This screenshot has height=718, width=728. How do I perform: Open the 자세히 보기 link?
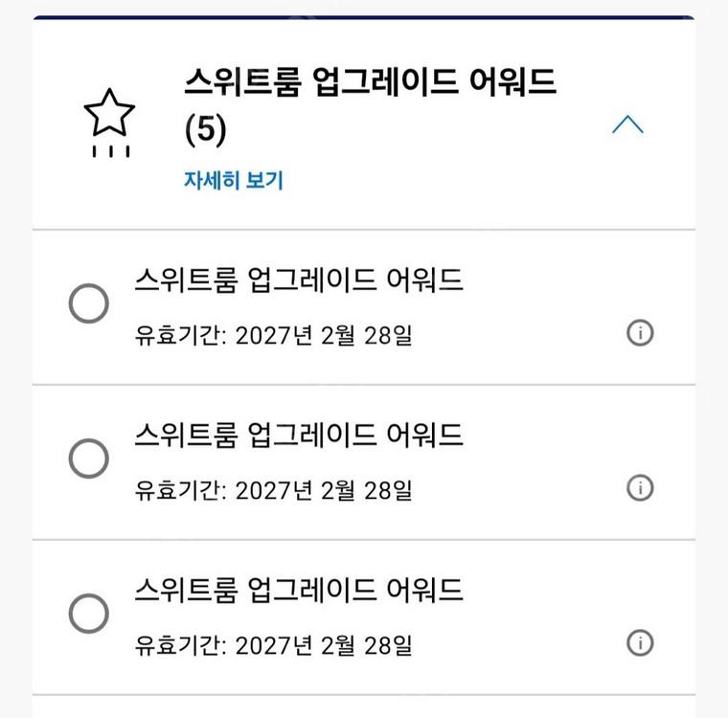pos(234,180)
